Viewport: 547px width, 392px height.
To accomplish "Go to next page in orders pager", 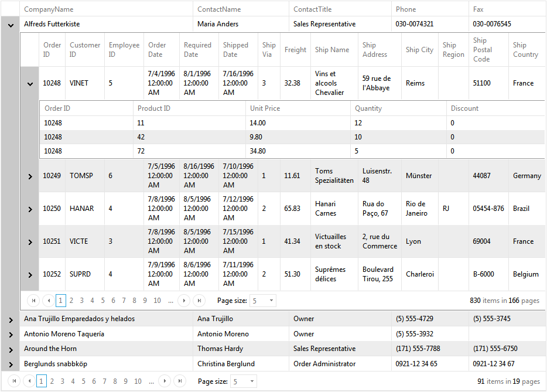I will (184, 301).
